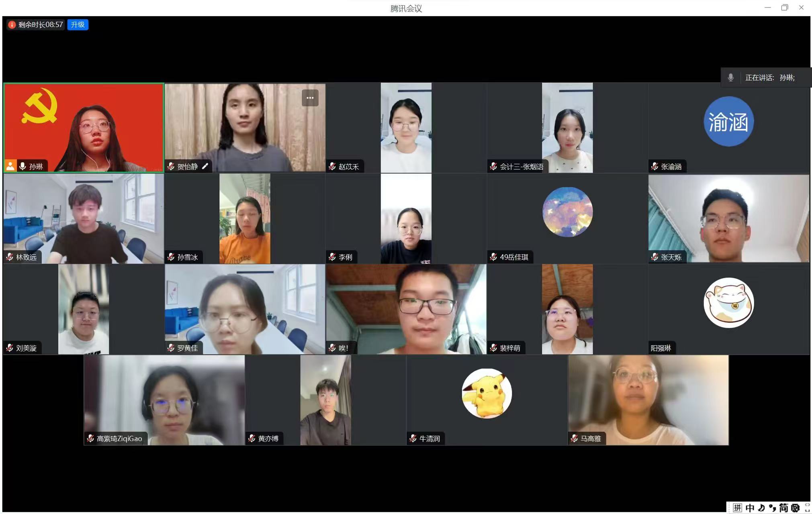Click the red remaining-time info icon
Image resolution: width=812 pixels, height=514 pixels.
(12, 25)
